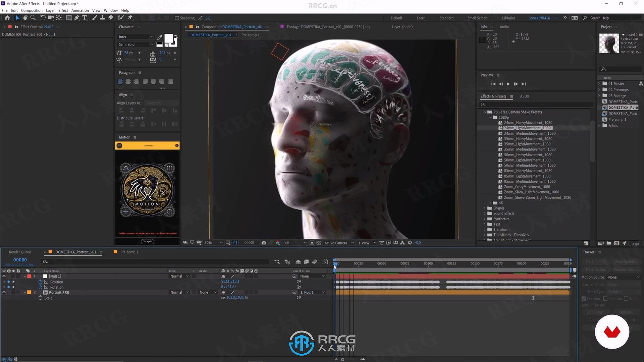Select the Type tool
644x362 pixels.
85,18
